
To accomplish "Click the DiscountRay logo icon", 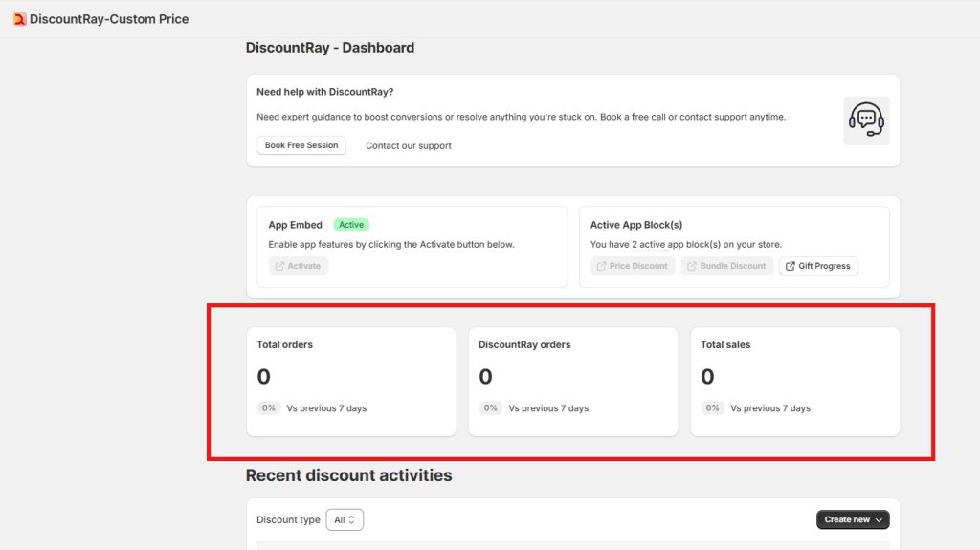I will (19, 19).
